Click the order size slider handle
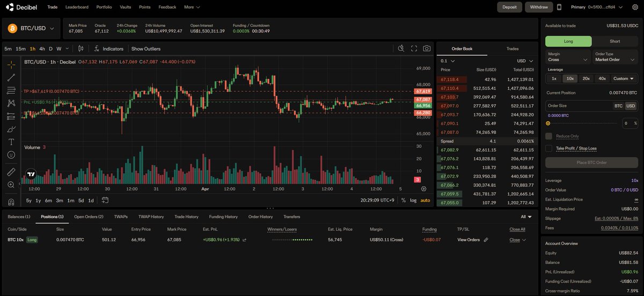Viewport: 644px width, 296px height. (548, 123)
